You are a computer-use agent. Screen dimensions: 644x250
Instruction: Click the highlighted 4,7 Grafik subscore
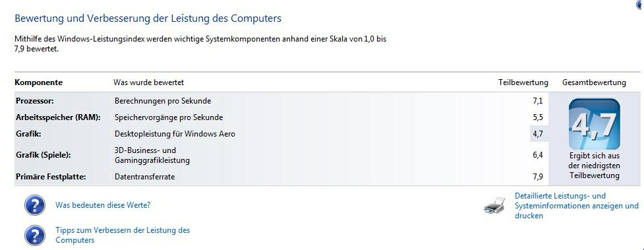click(538, 134)
